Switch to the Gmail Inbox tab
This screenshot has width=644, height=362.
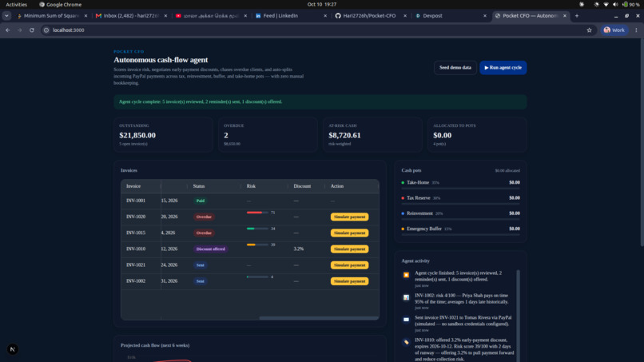(131, 16)
